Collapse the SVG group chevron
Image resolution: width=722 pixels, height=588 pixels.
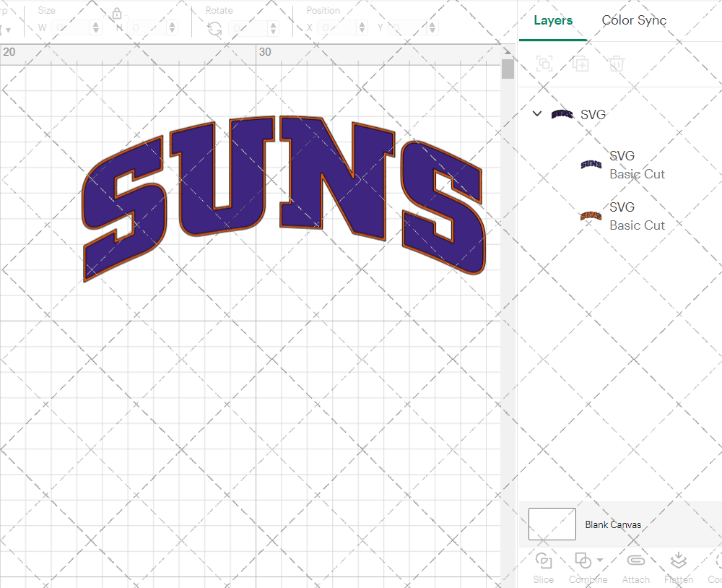point(537,113)
